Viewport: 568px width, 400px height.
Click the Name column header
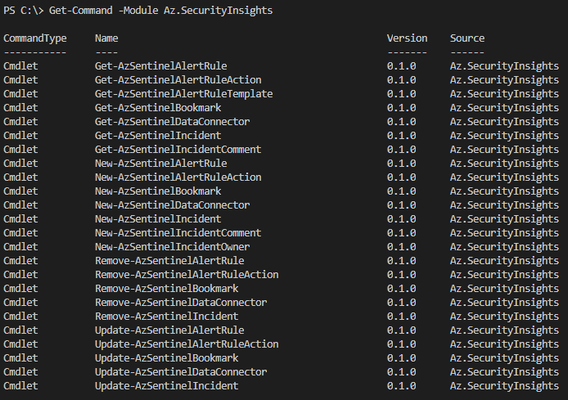click(x=106, y=38)
